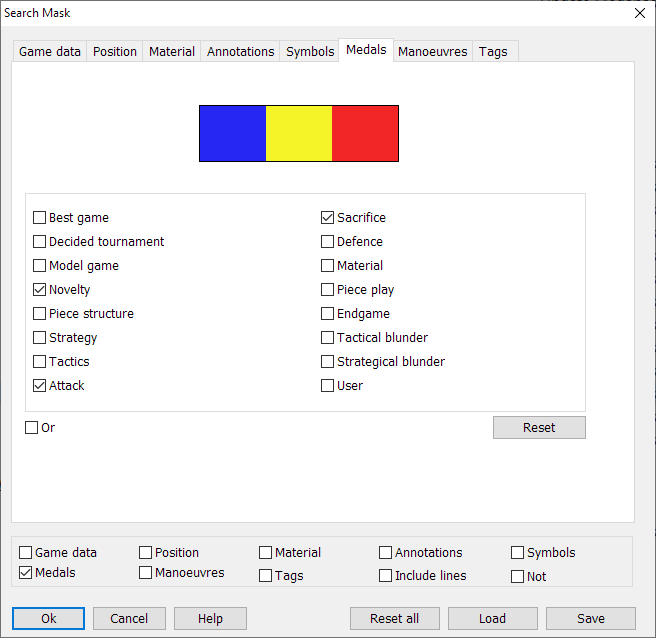Open the Position tab
Image resolution: width=656 pixels, height=638 pixels.
(115, 51)
